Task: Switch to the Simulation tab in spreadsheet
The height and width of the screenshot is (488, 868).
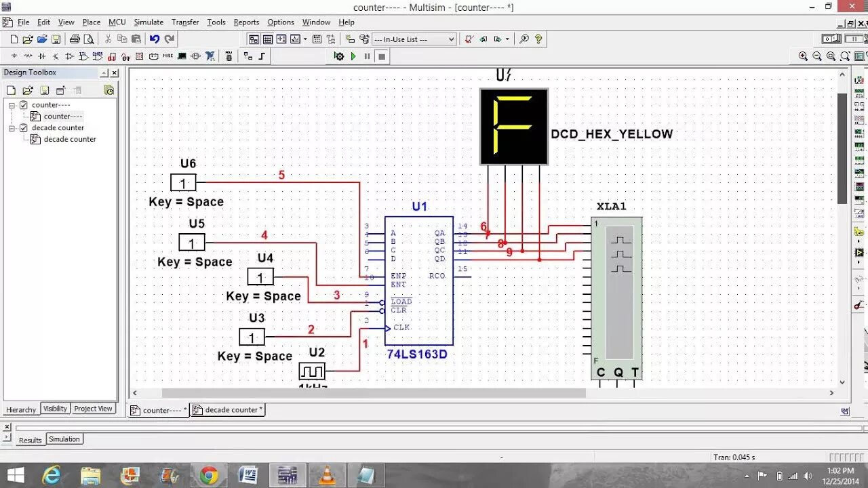Action: pos(64,439)
